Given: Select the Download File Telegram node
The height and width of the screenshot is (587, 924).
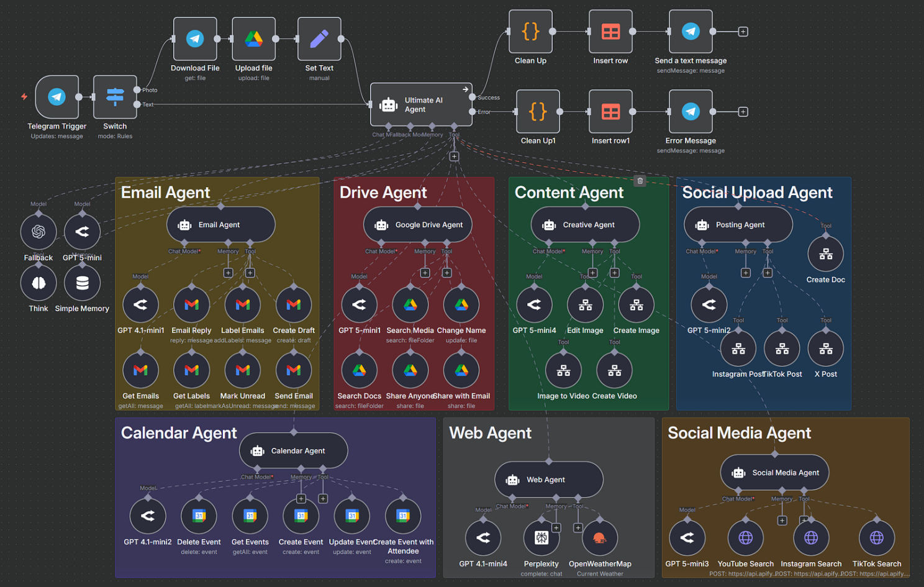Looking at the screenshot, I should 195,39.
